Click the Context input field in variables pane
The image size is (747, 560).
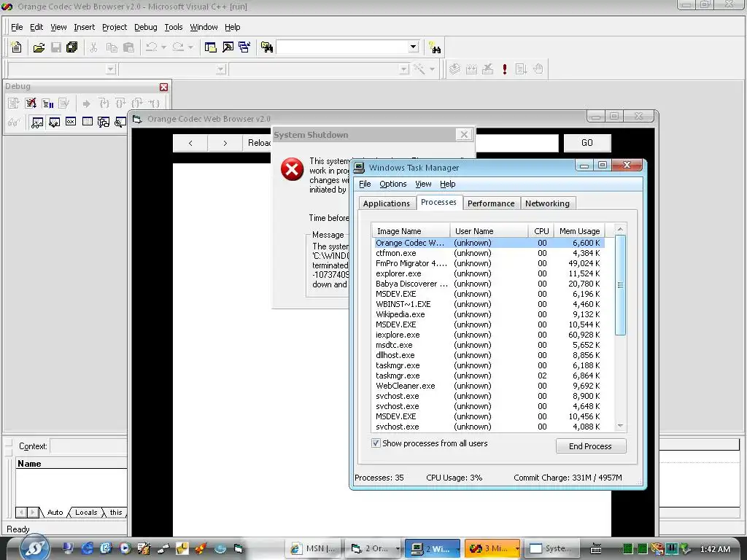pos(88,446)
